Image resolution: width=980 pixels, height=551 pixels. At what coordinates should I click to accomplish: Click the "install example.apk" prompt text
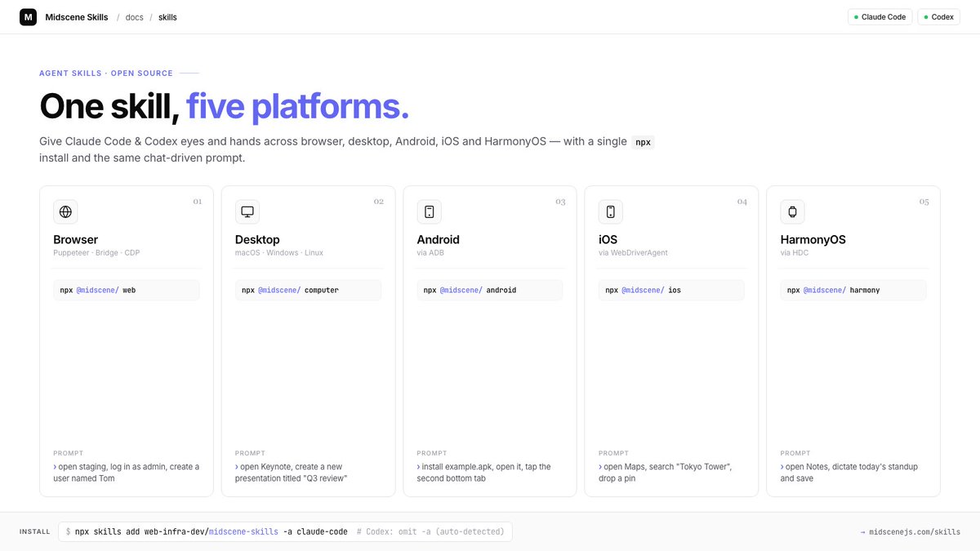[484, 473]
